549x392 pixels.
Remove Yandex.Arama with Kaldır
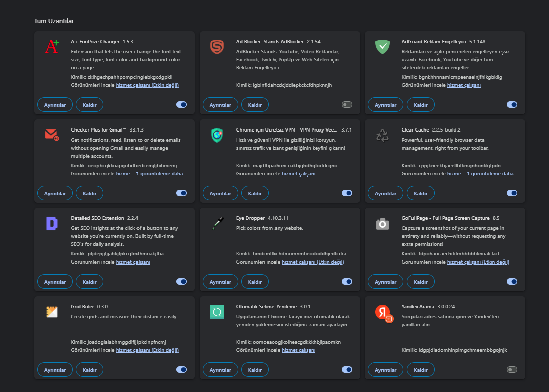tap(421, 369)
